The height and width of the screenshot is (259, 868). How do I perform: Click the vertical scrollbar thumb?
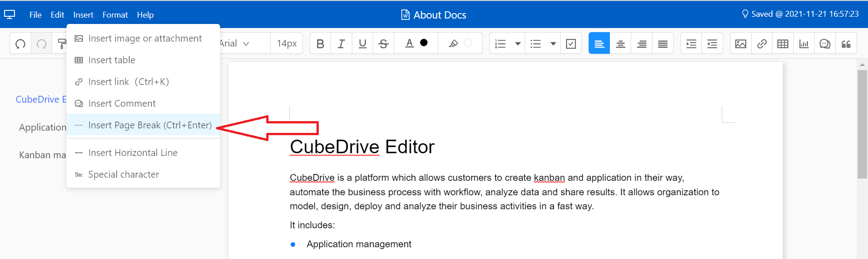coord(862,124)
